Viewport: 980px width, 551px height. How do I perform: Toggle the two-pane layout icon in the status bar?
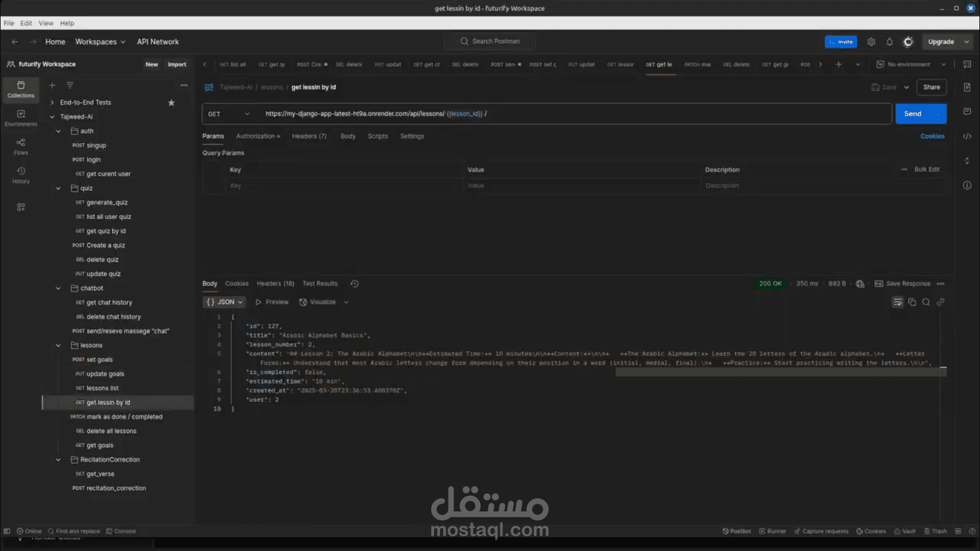(x=958, y=531)
